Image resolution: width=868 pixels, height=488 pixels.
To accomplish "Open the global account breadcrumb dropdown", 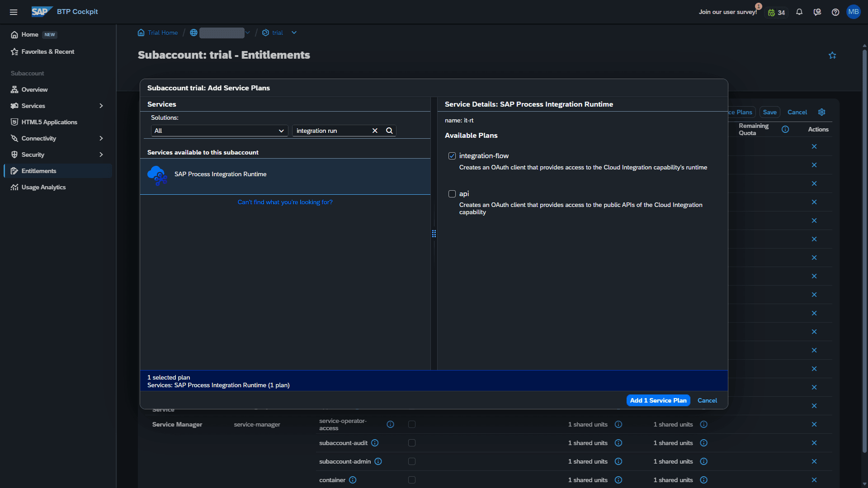I will tap(247, 33).
